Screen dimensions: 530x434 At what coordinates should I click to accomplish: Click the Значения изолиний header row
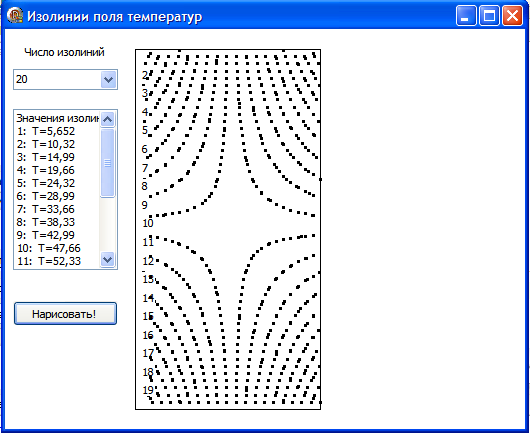click(x=57, y=118)
